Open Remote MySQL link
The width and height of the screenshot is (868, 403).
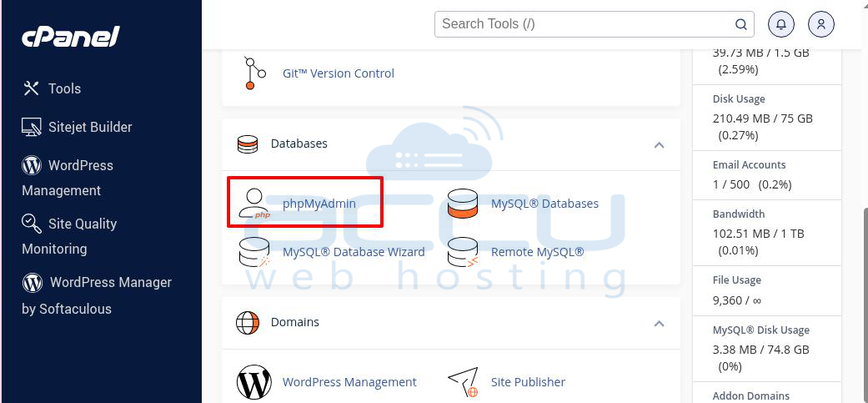pos(538,252)
